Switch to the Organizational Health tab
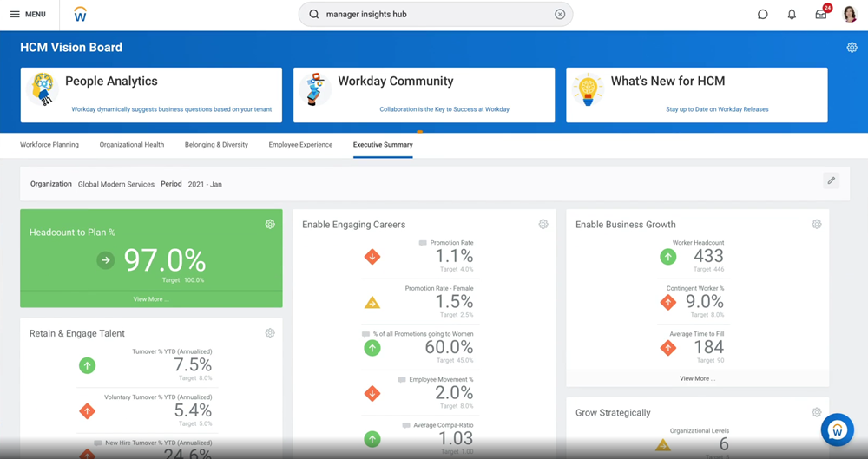Image resolution: width=868 pixels, height=459 pixels. pos(132,145)
